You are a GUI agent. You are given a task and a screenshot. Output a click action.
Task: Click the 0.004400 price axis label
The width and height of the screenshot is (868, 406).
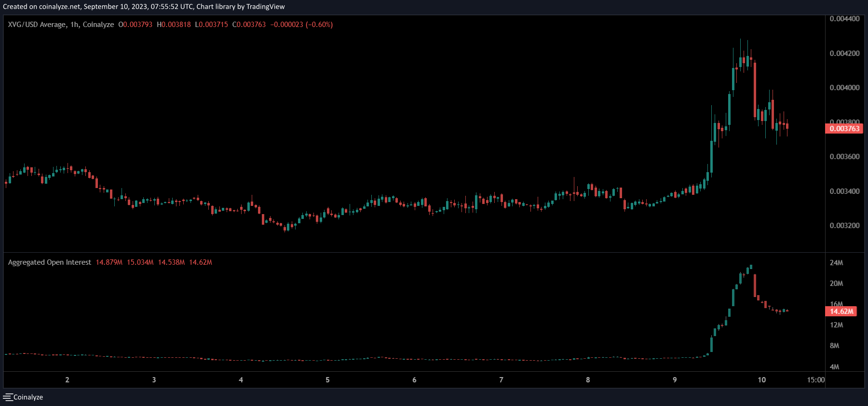[x=844, y=19]
